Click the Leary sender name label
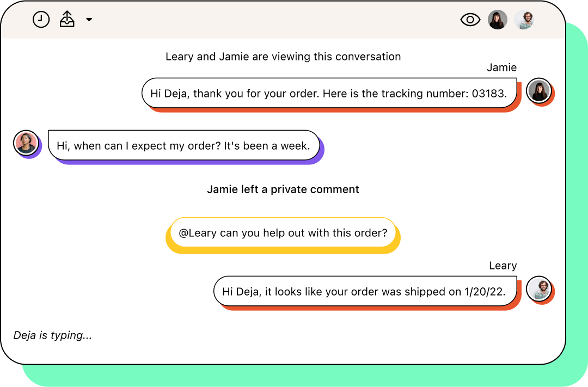Viewport: 588px width, 387px height. click(503, 266)
